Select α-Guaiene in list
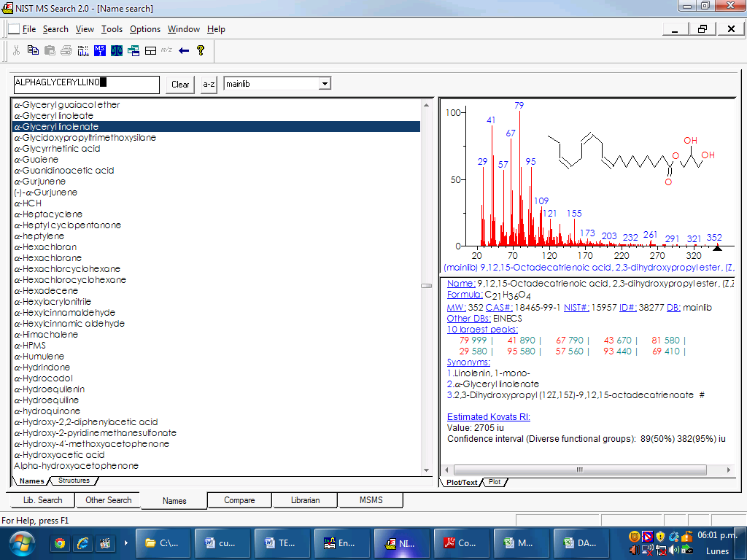This screenshot has width=747, height=560. tap(216, 160)
